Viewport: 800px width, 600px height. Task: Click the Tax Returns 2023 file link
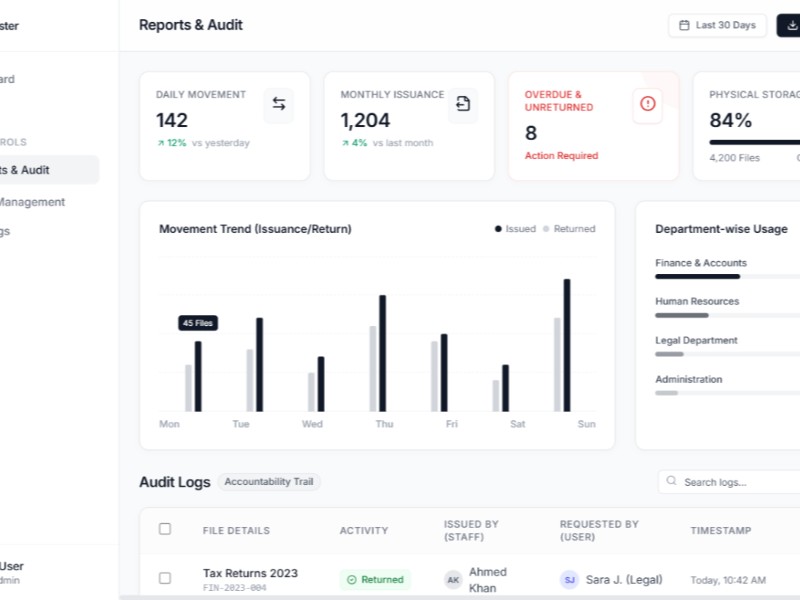tap(249, 572)
